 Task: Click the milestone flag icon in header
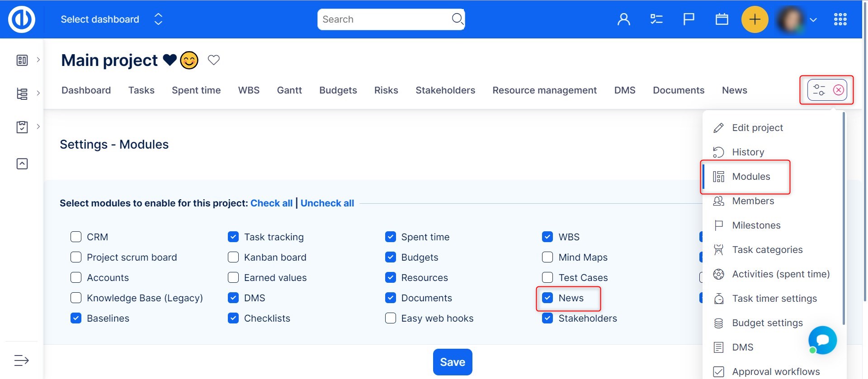(689, 19)
